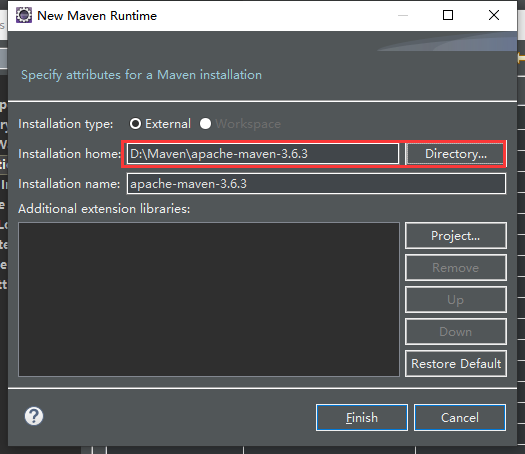
Task: Open the help question mark icon
Action: (x=34, y=416)
